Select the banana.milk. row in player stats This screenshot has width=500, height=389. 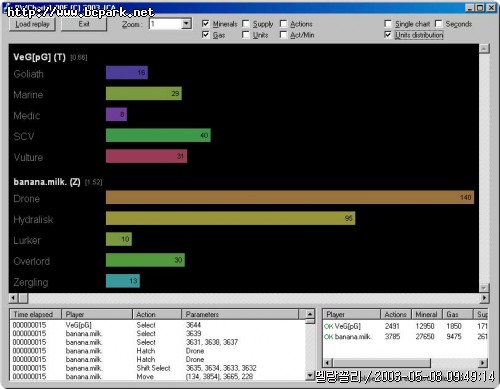click(406, 337)
